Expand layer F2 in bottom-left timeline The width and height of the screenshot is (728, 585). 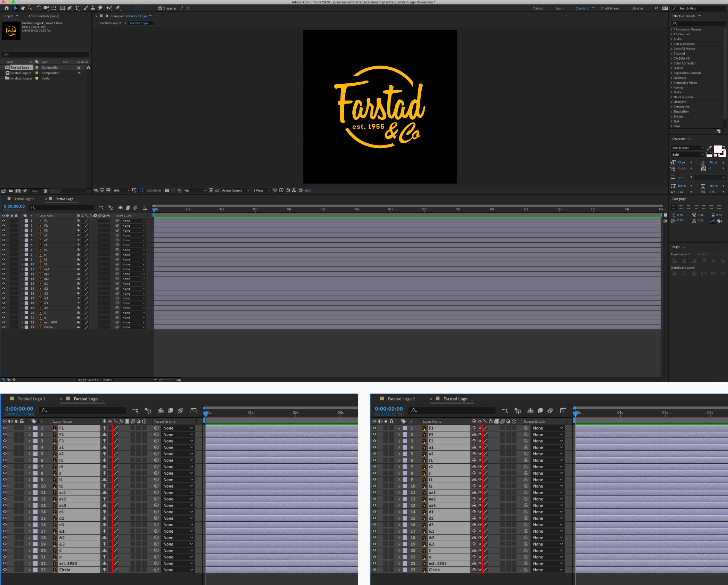pyautogui.click(x=29, y=434)
